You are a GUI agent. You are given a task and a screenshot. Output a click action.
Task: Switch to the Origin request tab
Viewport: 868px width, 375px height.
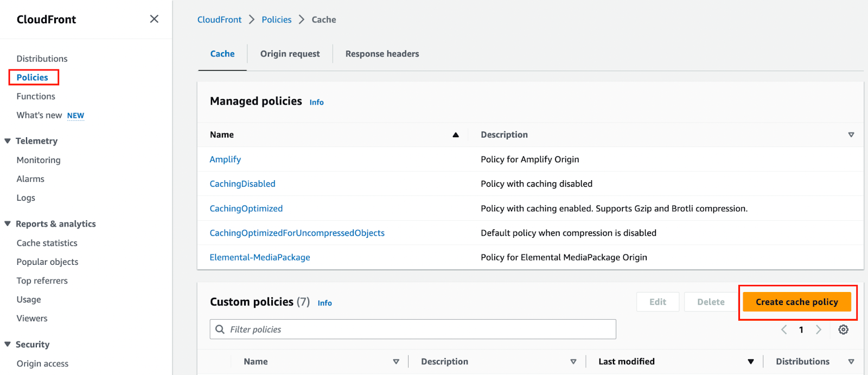tap(290, 54)
